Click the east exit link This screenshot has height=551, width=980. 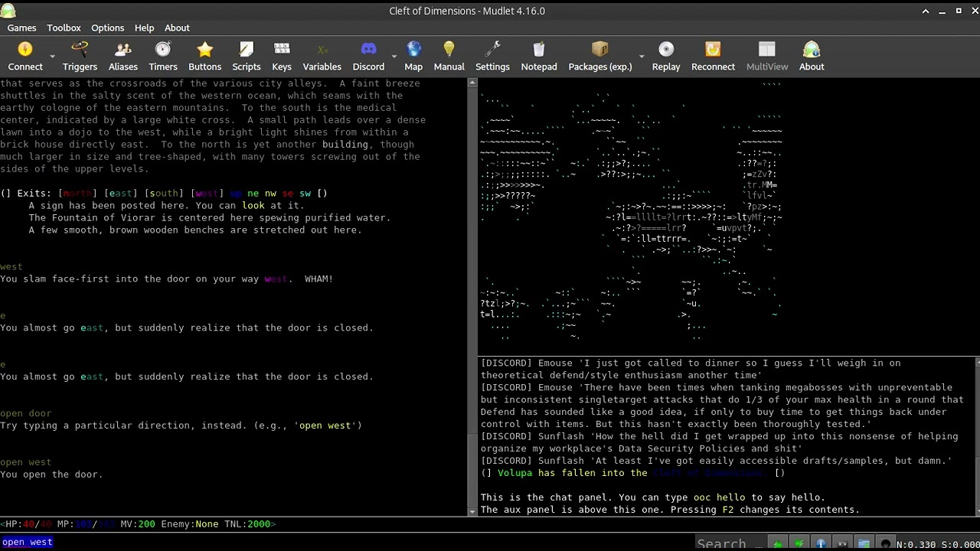[x=121, y=194]
